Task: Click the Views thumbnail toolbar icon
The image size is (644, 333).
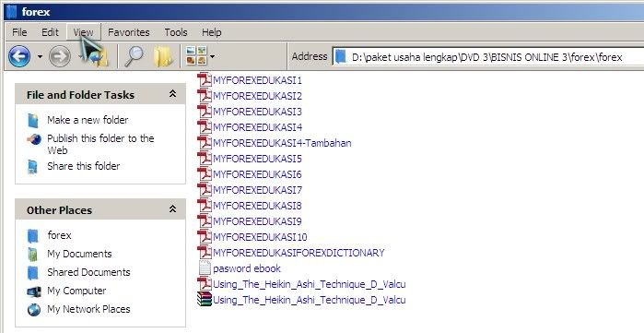Action: click(x=196, y=56)
